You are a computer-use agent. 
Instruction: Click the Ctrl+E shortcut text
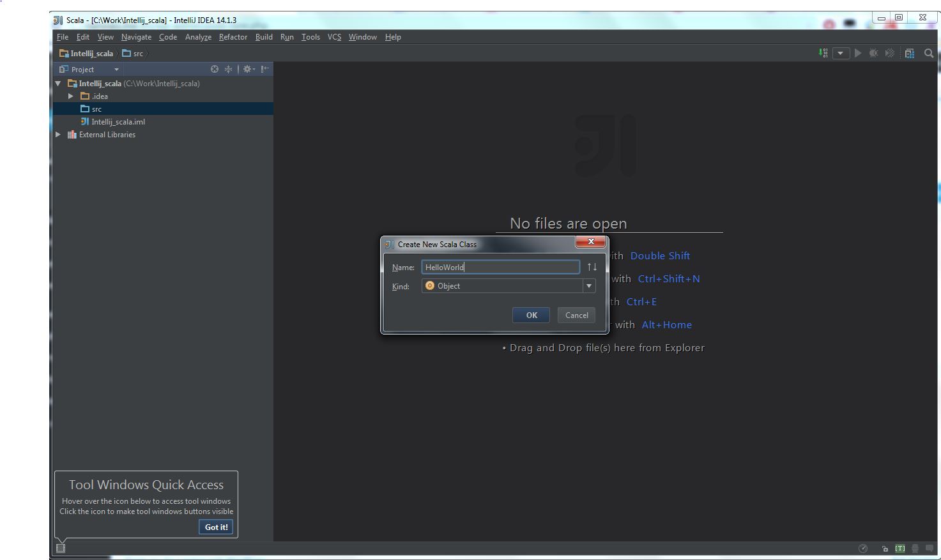click(x=641, y=302)
